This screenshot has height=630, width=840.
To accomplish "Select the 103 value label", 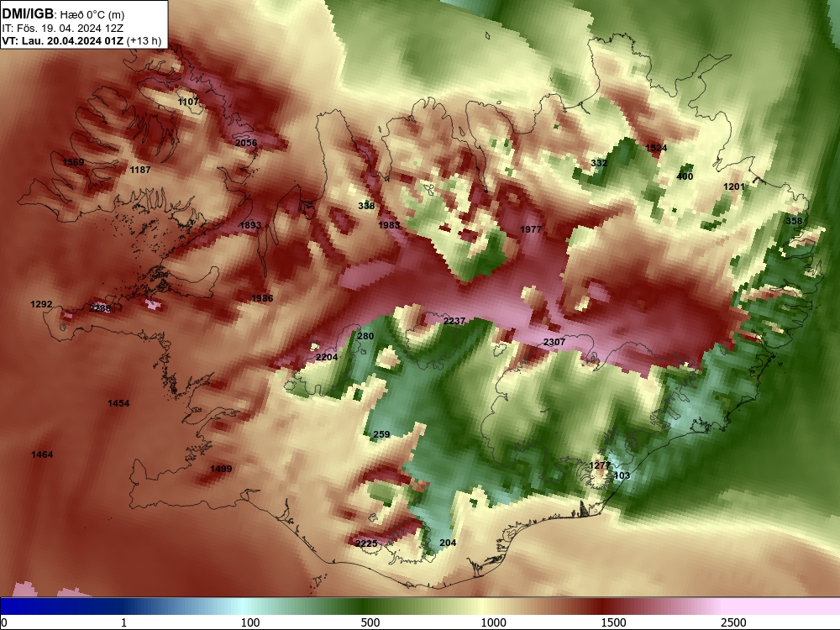I will point(622,475).
